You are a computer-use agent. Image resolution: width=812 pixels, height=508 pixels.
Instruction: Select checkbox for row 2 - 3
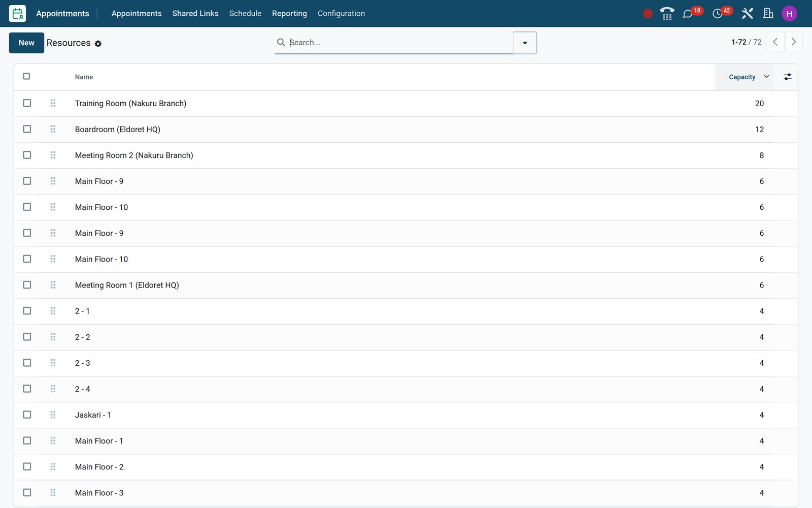pyautogui.click(x=27, y=363)
